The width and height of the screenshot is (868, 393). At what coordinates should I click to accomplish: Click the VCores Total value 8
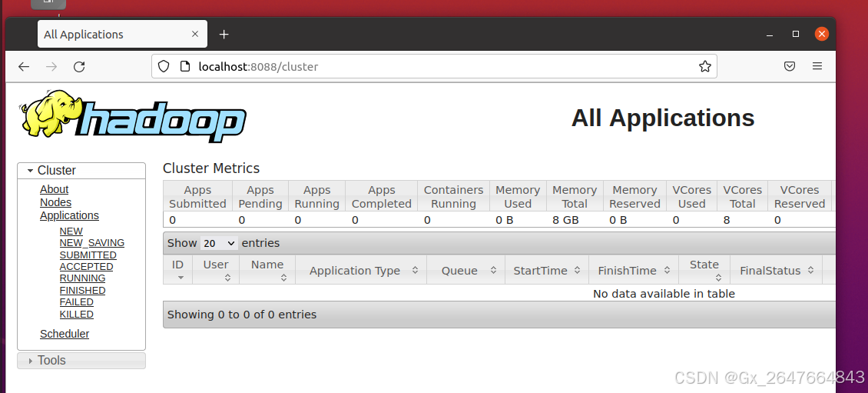click(727, 220)
